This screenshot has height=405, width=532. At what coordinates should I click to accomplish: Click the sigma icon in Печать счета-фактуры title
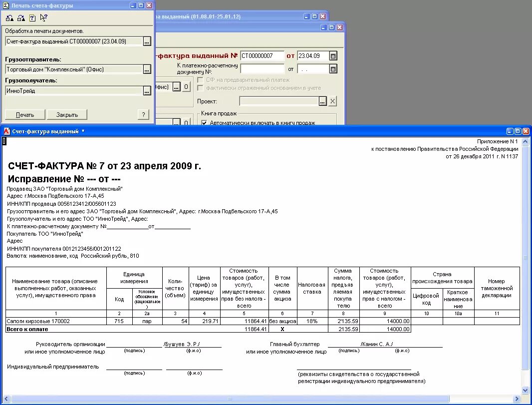(6, 5)
